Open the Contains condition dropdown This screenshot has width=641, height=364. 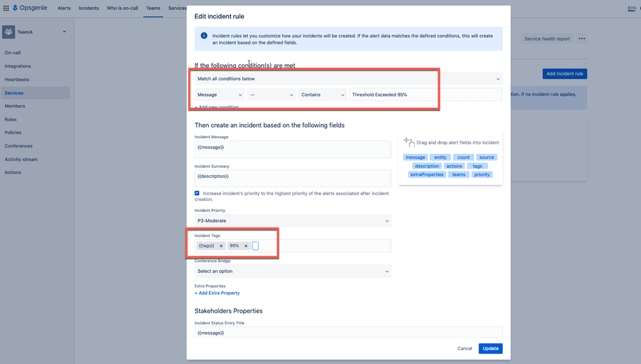point(322,95)
